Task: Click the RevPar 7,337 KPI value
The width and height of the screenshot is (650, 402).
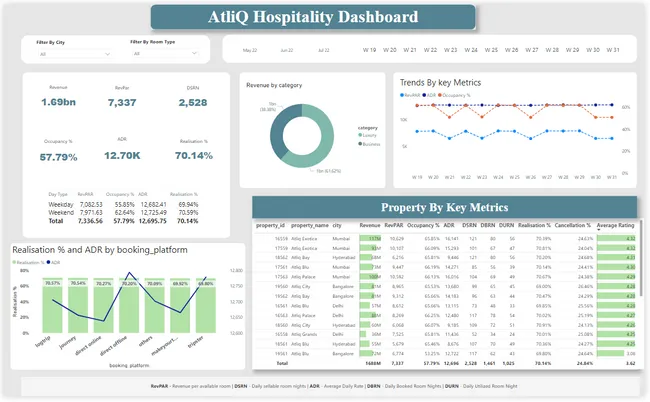Action: click(122, 102)
